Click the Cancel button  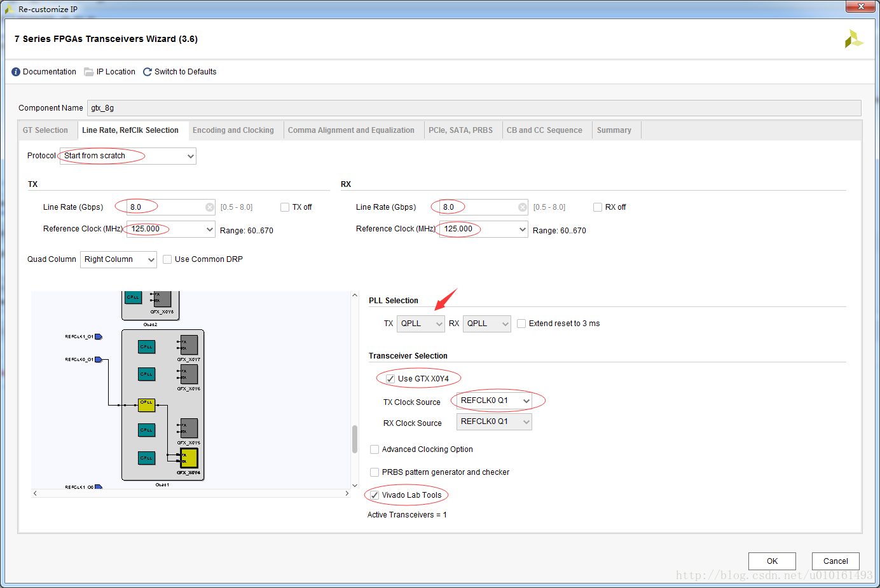[x=835, y=561]
